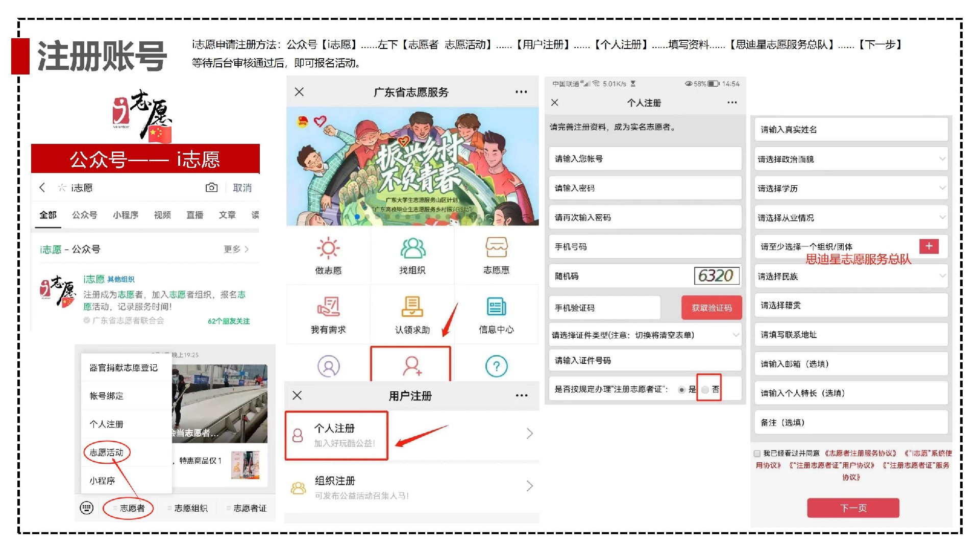The height and width of the screenshot is (551, 980).
Task: Open the three-dot menu in 用户注册
Action: pos(522,396)
